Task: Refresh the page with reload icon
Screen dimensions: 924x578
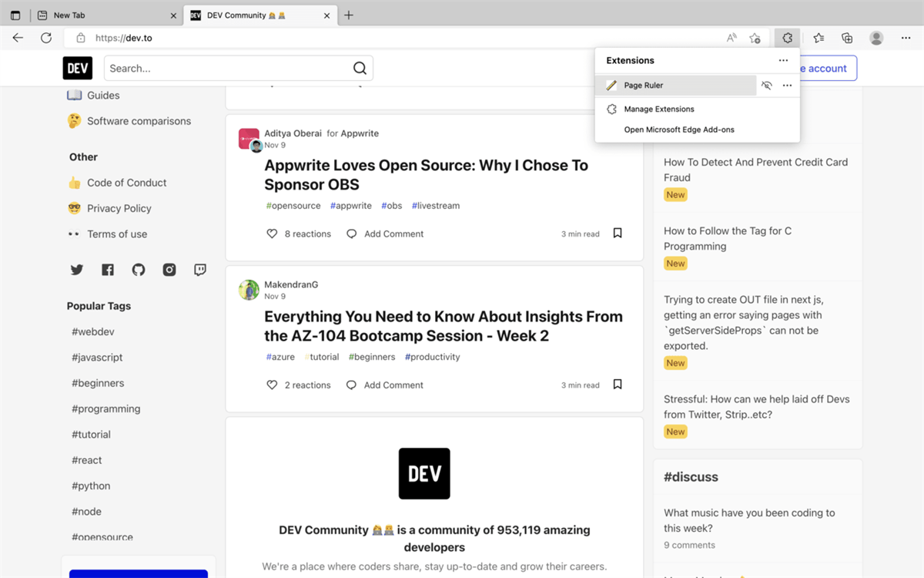Action: 46,38
